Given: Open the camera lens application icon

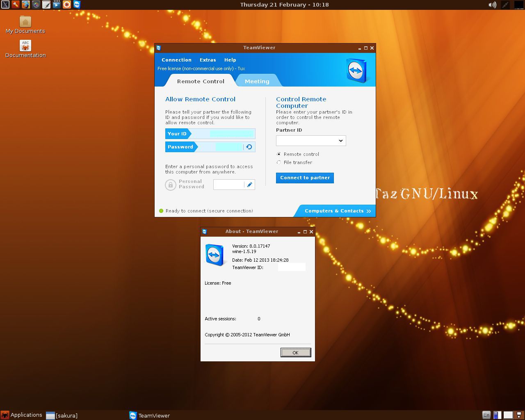Looking at the screenshot, I should 36,5.
